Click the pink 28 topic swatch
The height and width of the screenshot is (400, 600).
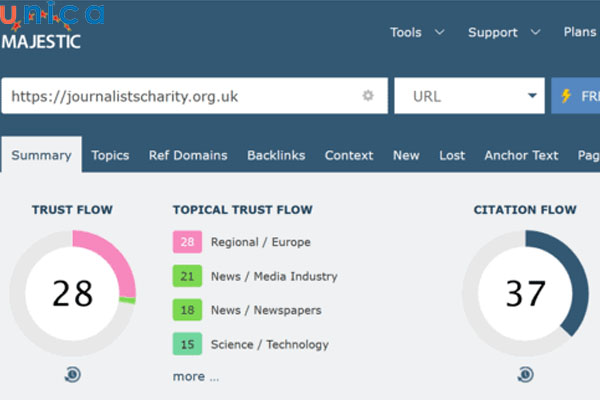pyautogui.click(x=187, y=242)
